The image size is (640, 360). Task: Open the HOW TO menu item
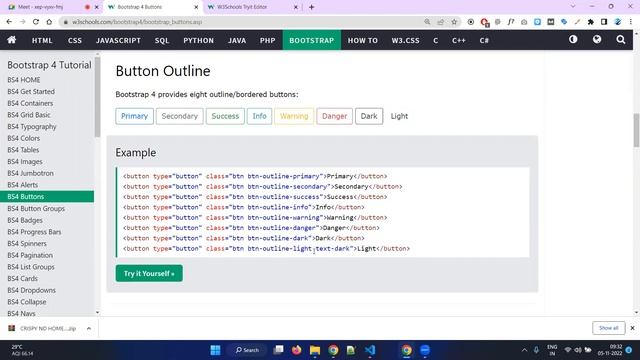point(362,40)
